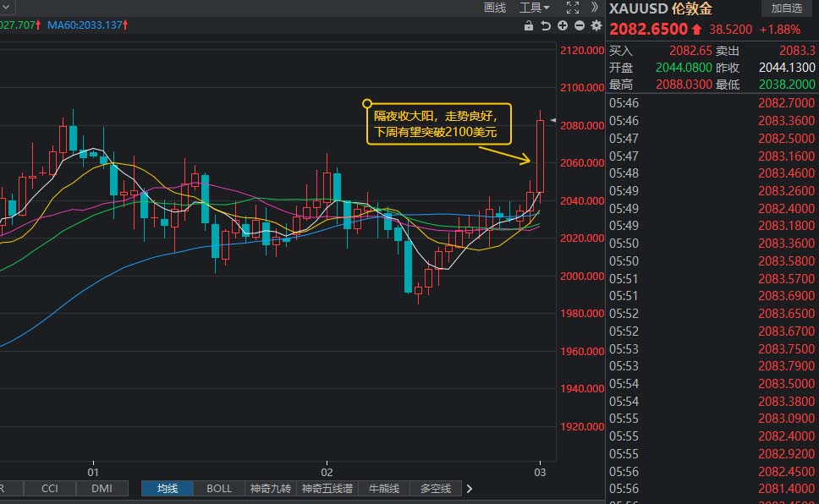Click the yellow annotation note box

pos(439,123)
